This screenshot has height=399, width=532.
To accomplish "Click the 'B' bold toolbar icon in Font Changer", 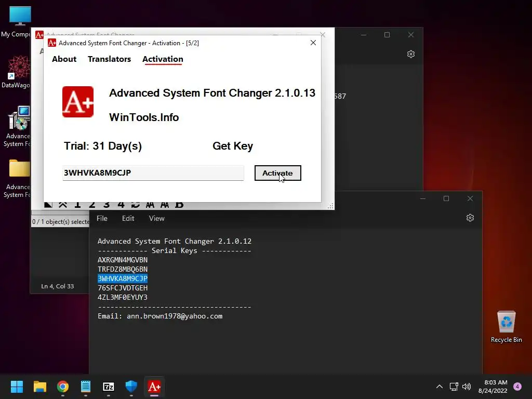I will pyautogui.click(x=179, y=205).
